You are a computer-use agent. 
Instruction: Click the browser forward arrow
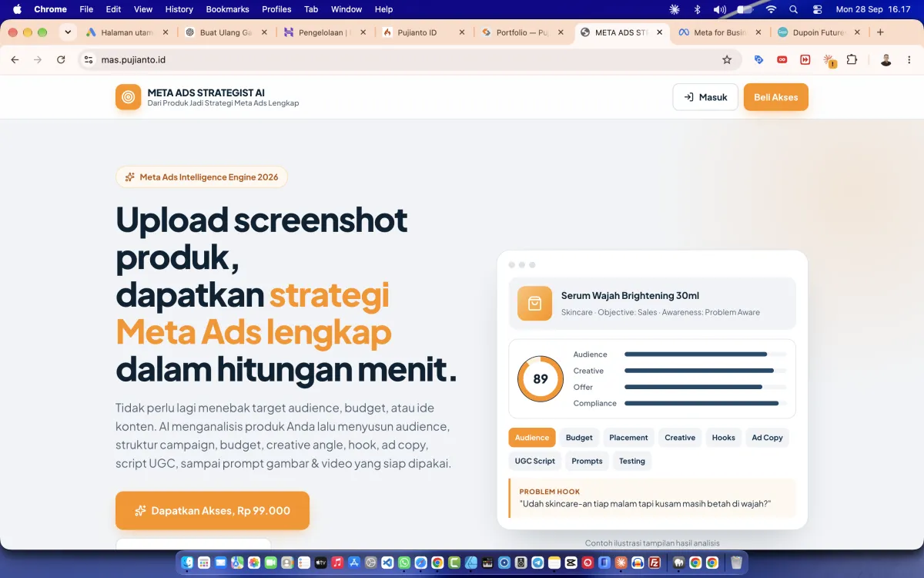point(38,59)
